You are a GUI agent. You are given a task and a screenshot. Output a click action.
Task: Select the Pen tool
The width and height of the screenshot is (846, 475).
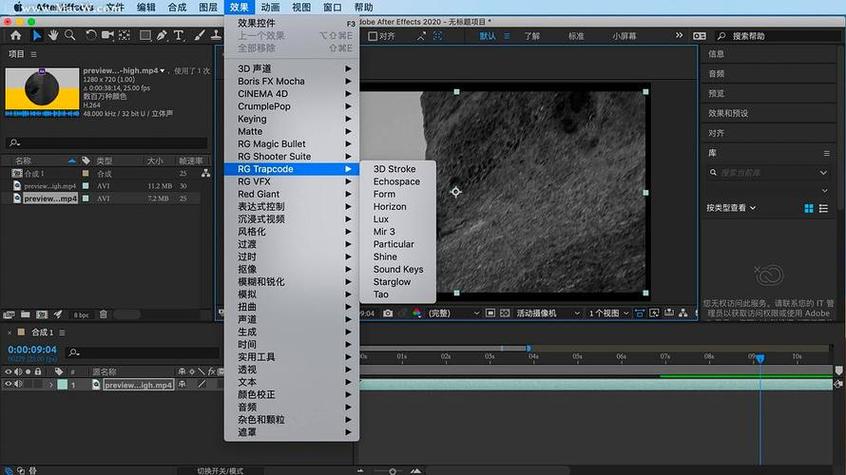pos(162,36)
